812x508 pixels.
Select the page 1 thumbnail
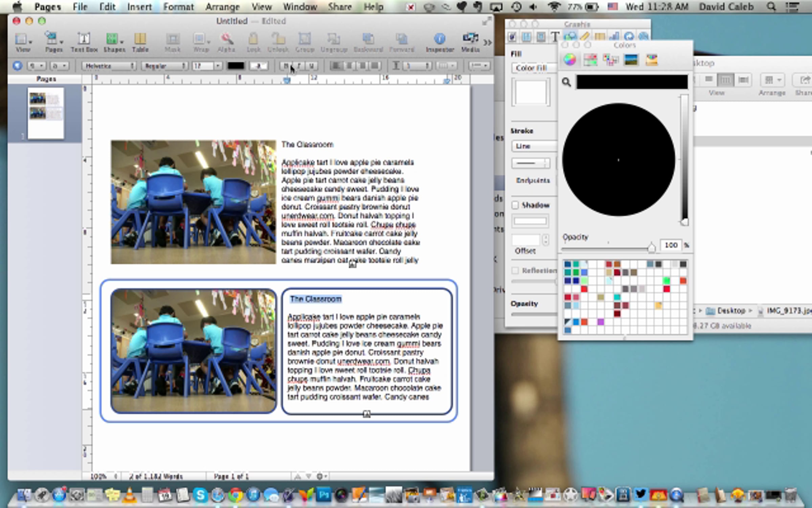coord(46,113)
